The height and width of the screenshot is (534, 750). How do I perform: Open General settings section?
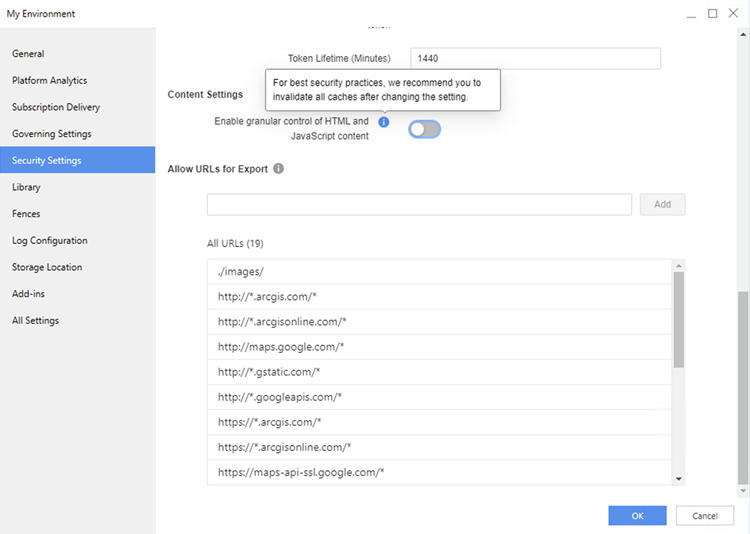point(28,54)
